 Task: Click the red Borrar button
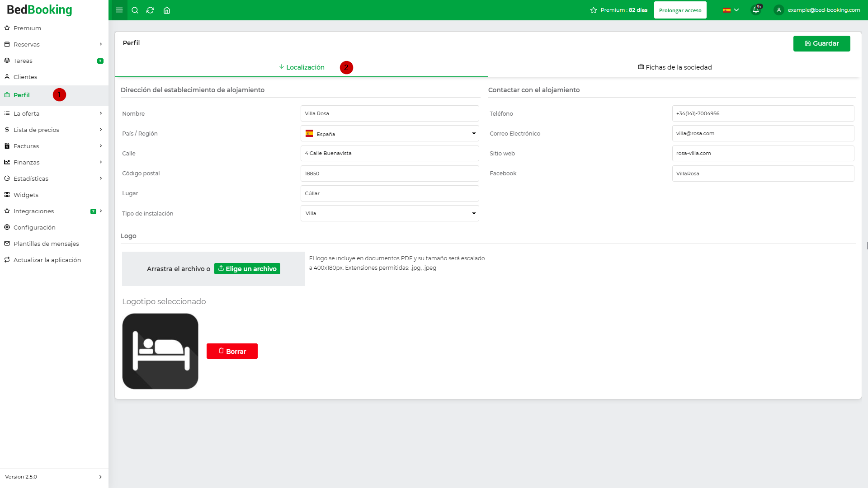coord(232,351)
